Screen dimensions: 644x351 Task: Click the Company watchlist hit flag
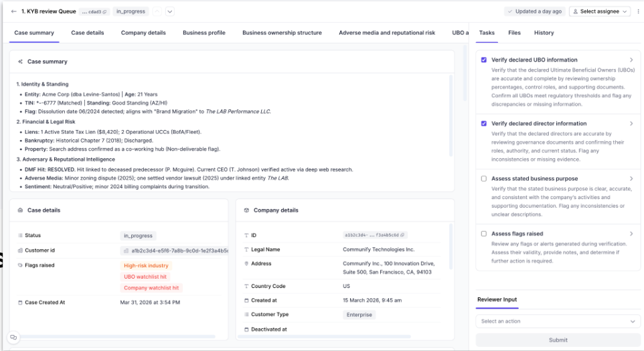pos(151,288)
